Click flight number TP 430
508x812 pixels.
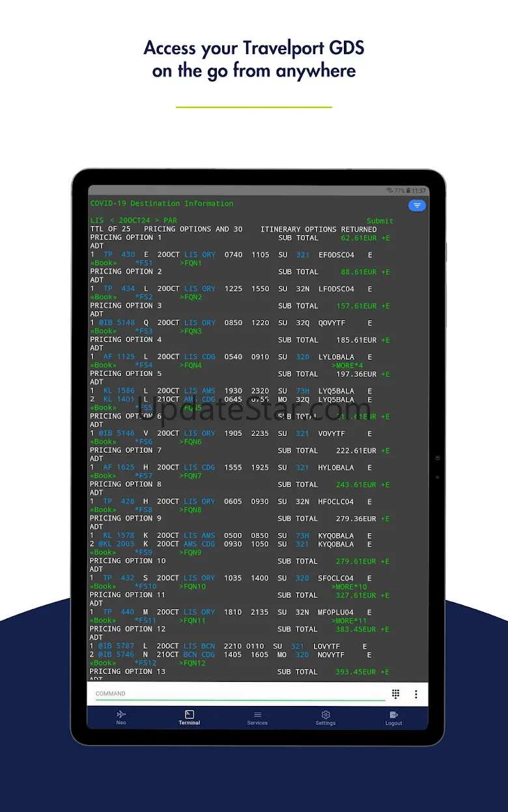tap(119, 255)
